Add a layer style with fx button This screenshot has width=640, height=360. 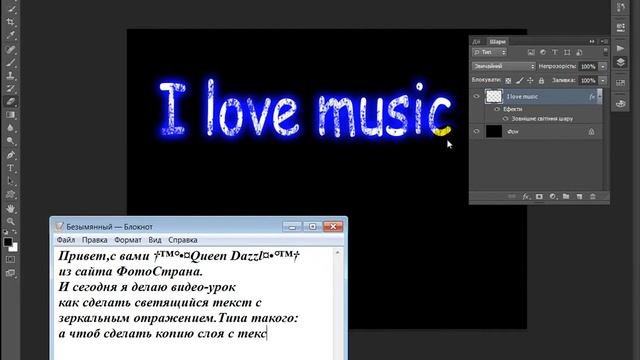pos(526,197)
